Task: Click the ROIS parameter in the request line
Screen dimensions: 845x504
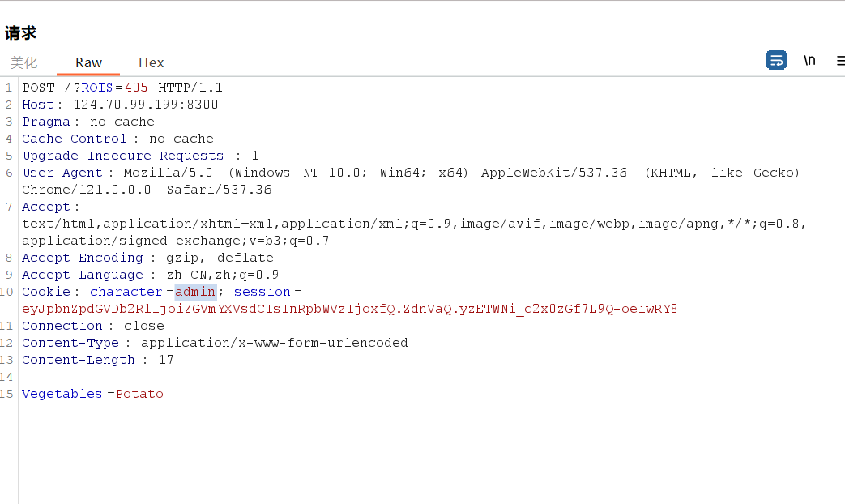Action: [x=92, y=87]
